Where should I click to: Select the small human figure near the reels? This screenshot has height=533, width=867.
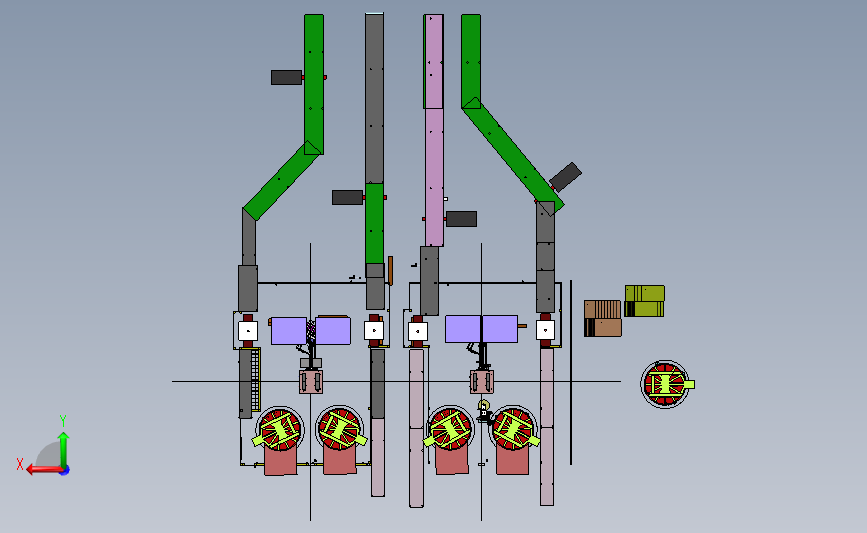pyautogui.click(x=484, y=412)
